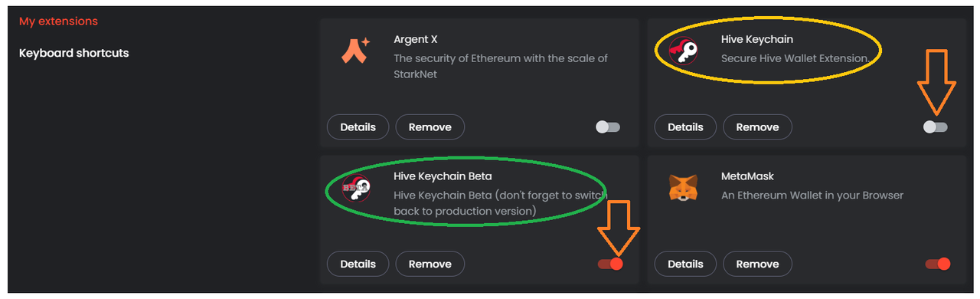This screenshot has width=980, height=299.
Task: Click the Hive Keychain Beta title
Action: click(x=443, y=176)
